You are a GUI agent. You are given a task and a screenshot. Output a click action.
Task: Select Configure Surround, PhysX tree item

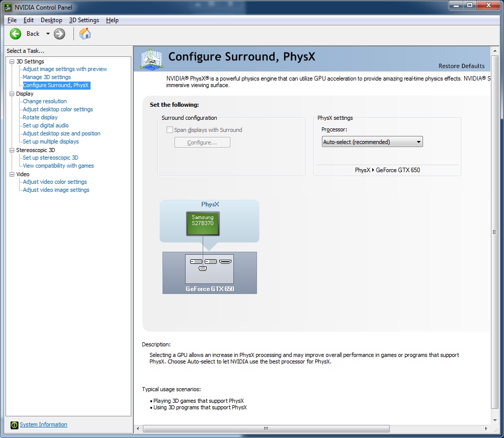coord(56,85)
